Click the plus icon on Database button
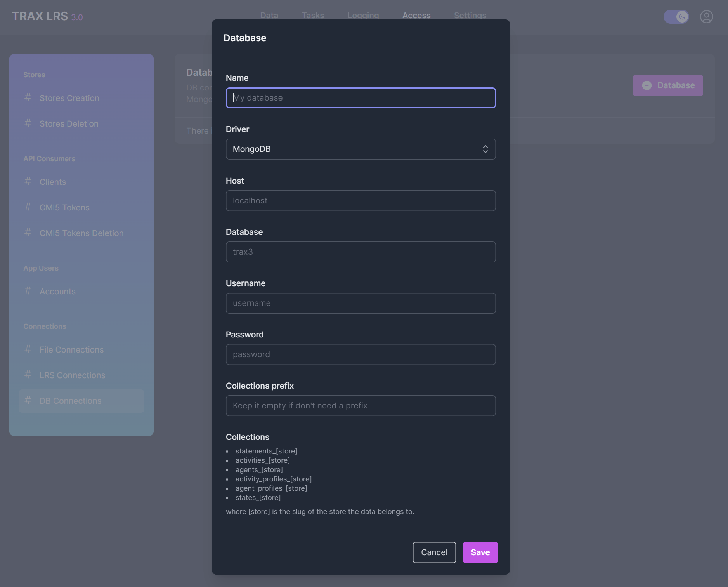Image resolution: width=728 pixels, height=587 pixels. coord(647,85)
